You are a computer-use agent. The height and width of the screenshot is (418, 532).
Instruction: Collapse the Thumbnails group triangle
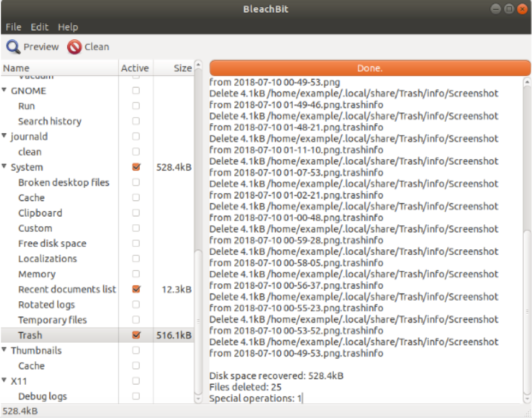5,350
